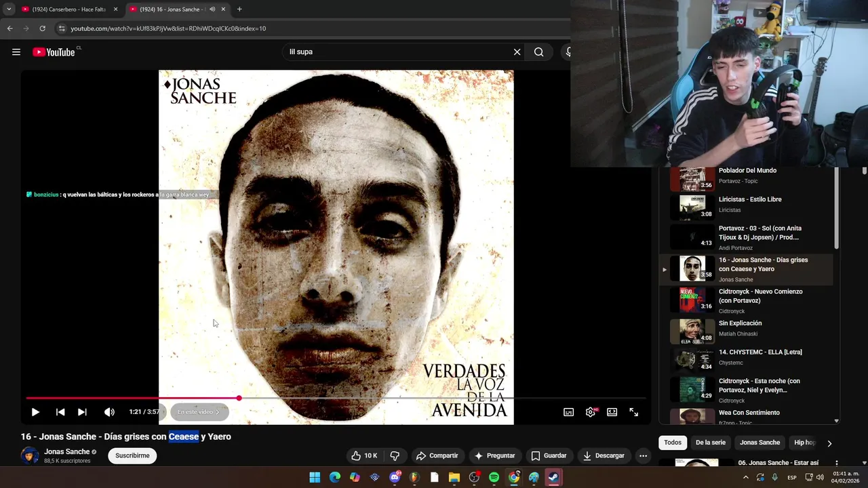Viewport: 868px width, 488px height.
Task: Seek using the red progress bar handle
Action: pos(239,399)
